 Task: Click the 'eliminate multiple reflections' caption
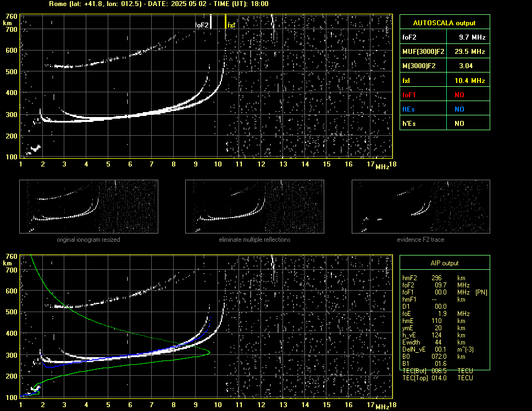(254, 240)
